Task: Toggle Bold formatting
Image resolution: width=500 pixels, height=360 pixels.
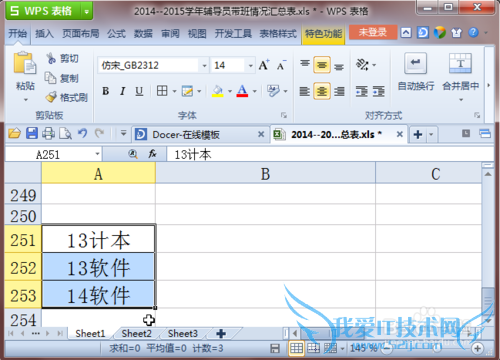Action: [x=106, y=91]
